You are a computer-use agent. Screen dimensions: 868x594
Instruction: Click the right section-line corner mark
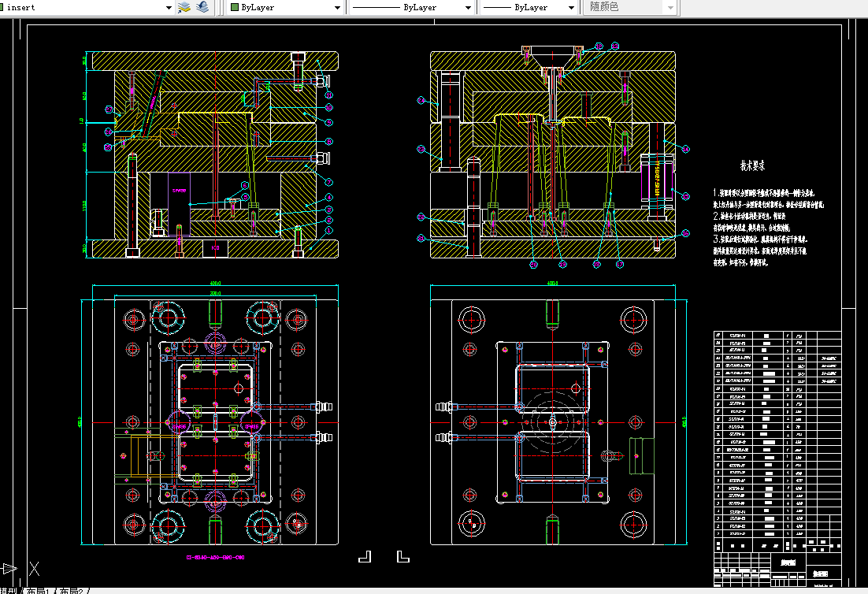click(x=403, y=556)
